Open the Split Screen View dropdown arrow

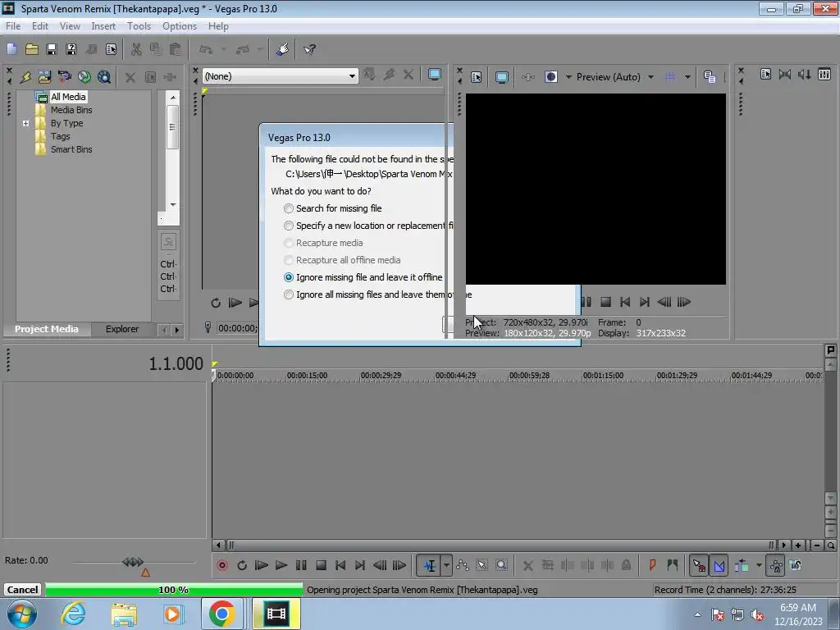[x=569, y=77]
